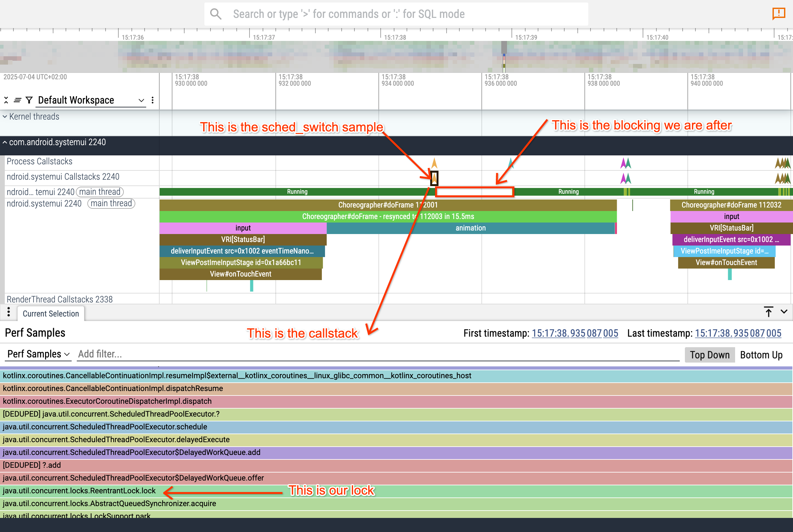Maximize the details panel with the up-arrow icon
The height and width of the screenshot is (532, 793).
click(769, 312)
